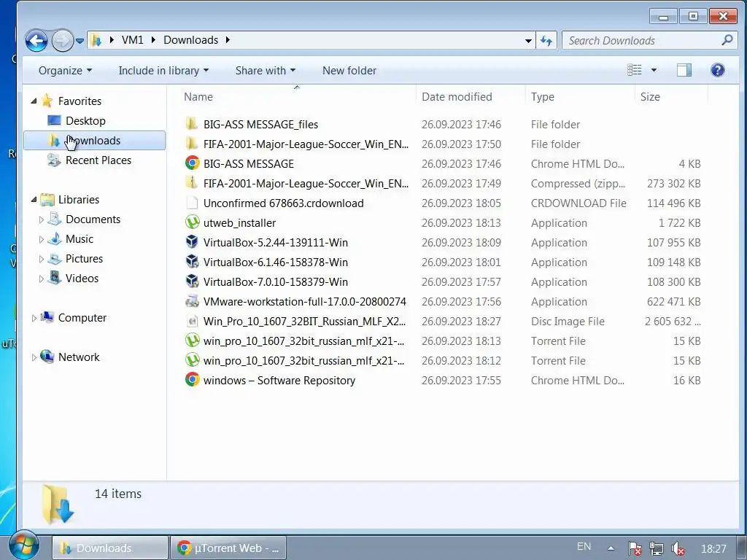Toggle the preview pane button

(x=684, y=70)
